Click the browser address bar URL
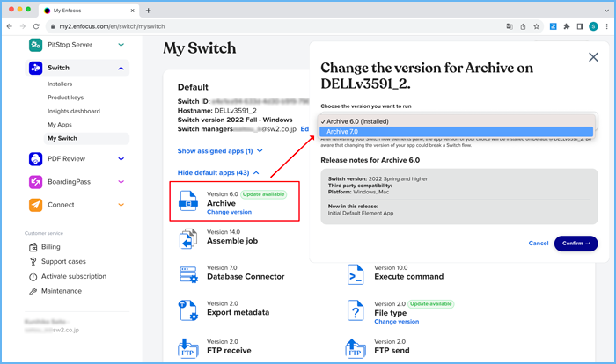Image resolution: width=616 pixels, height=364 pixels. coord(112,26)
